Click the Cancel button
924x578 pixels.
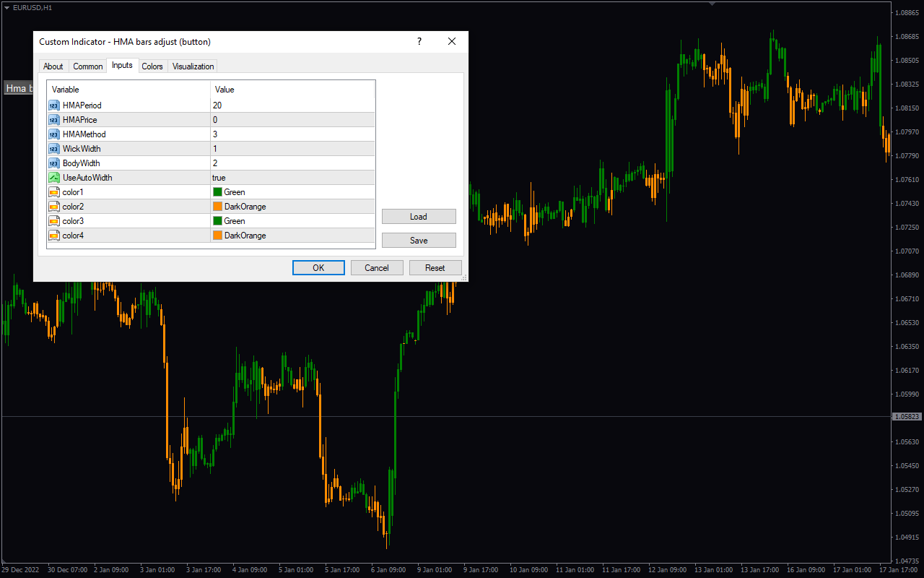point(377,268)
